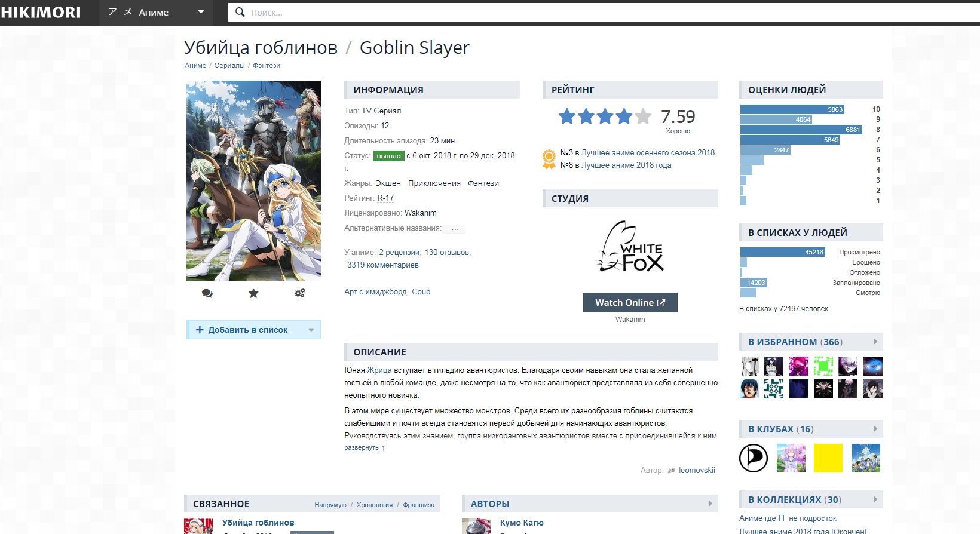Click the author avatar icon near leomovskii
Image resolution: width=980 pixels, height=534 pixels.
click(672, 471)
